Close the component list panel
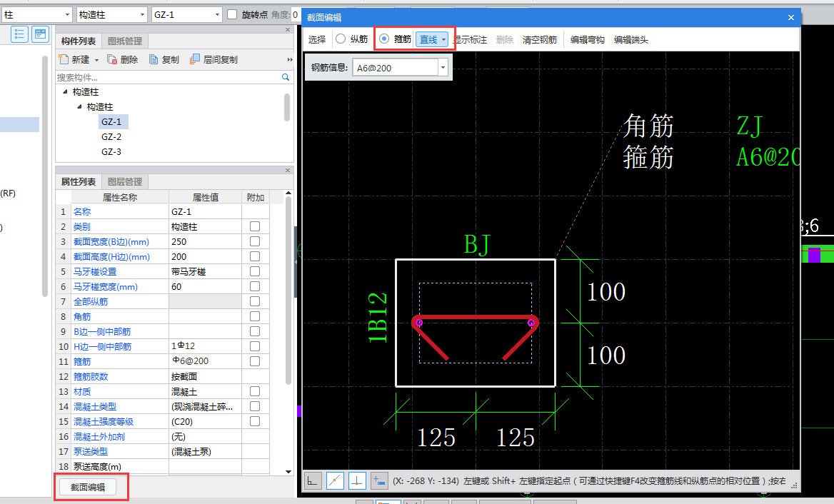The image size is (834, 504). tap(288, 30)
